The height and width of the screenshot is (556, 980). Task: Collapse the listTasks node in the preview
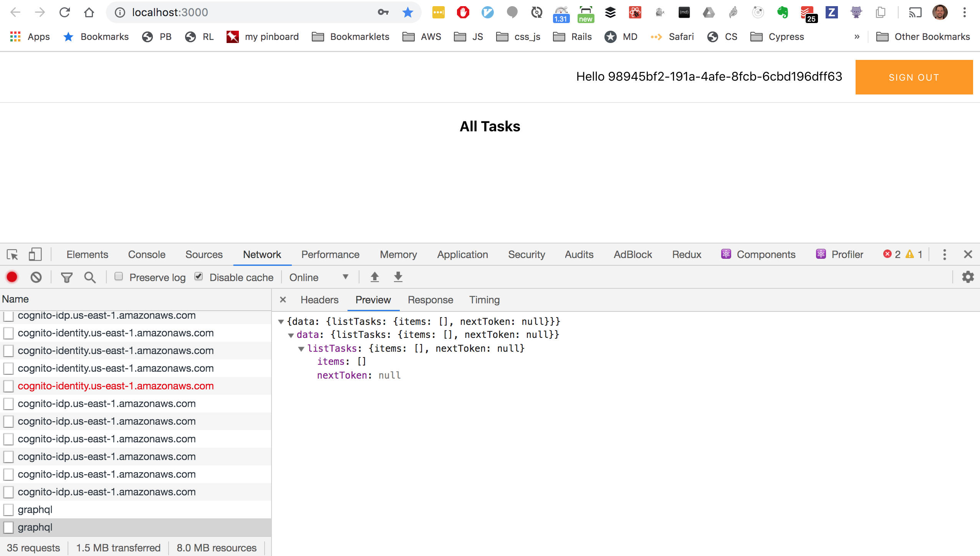tap(302, 349)
